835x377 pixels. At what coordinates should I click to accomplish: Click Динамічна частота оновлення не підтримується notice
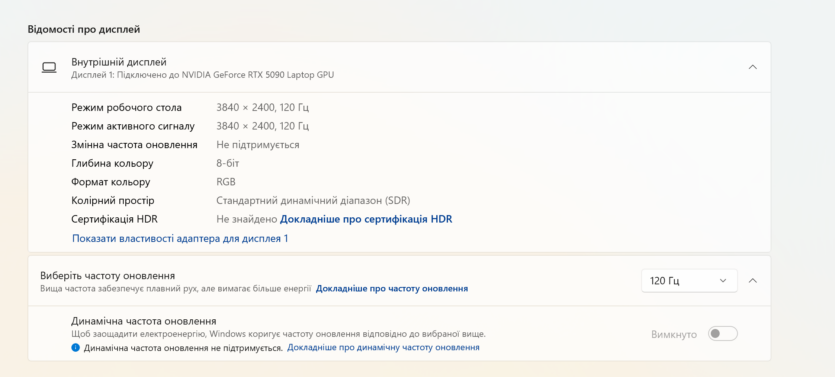click(183, 348)
